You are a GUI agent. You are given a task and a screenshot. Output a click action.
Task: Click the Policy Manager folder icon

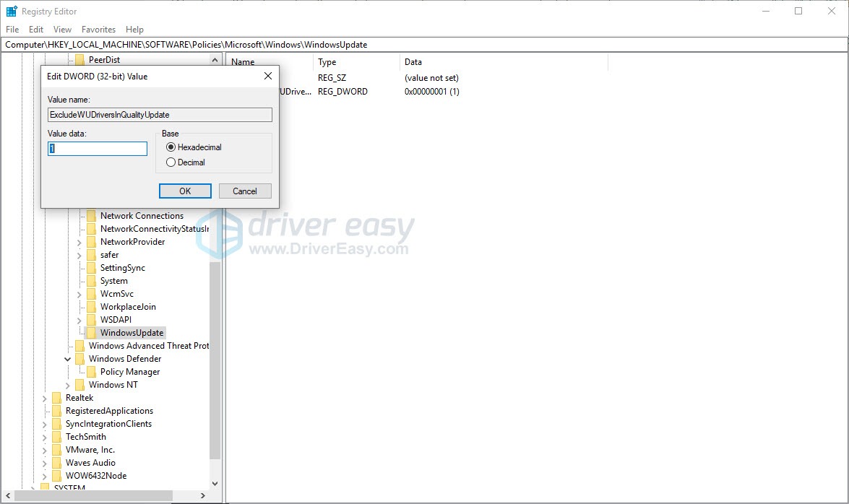coord(92,371)
